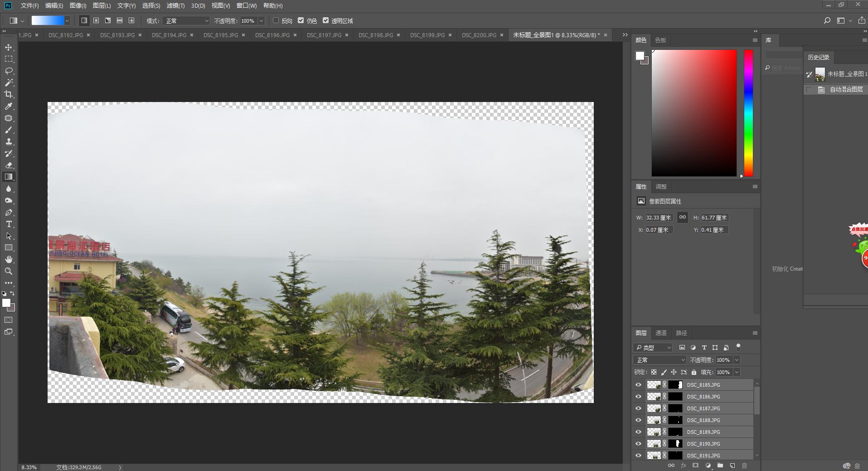This screenshot has width=868, height=471.
Task: Uncheck the 仿色 dither checkbox
Action: 301,20
